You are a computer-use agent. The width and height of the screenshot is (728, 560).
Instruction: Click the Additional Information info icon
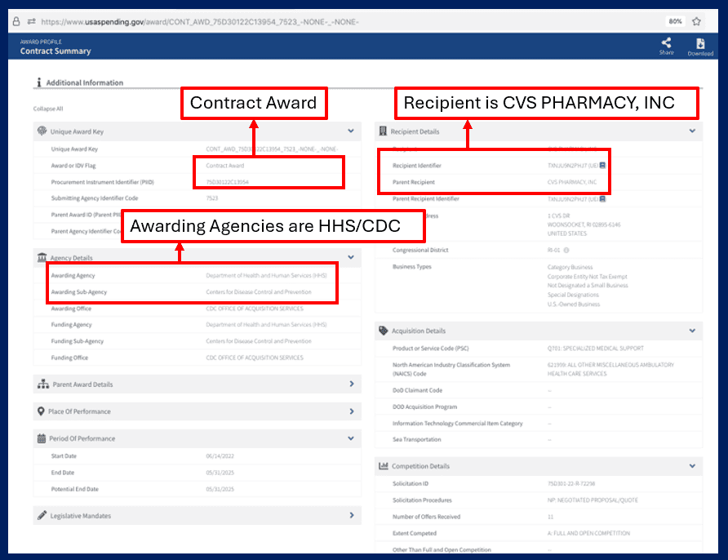click(39, 82)
